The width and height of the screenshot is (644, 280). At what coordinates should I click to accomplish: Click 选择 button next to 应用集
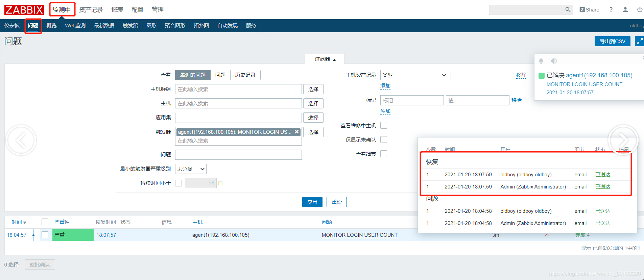313,118
